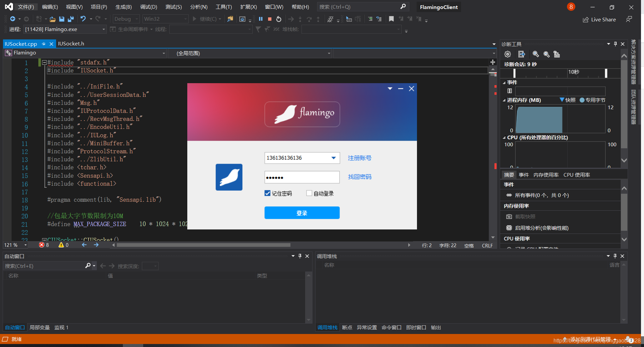Reset diagnostics view icon with chart

tap(557, 54)
